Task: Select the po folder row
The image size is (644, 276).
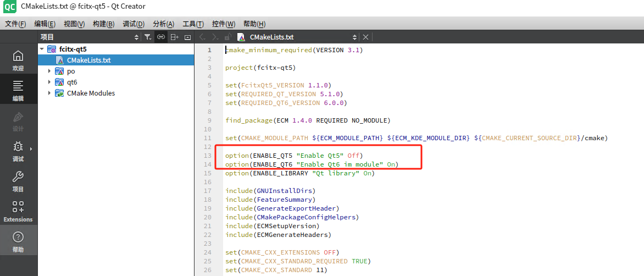Action: click(116, 71)
